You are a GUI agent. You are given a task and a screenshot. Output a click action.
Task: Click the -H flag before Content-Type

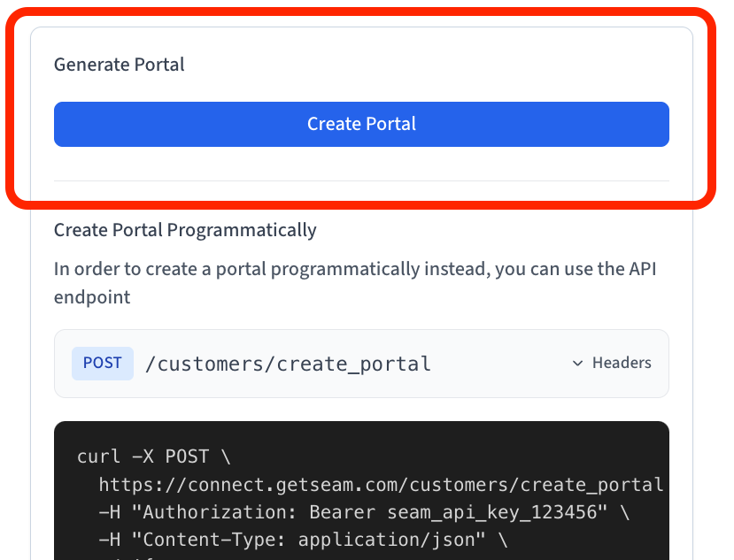110,540
